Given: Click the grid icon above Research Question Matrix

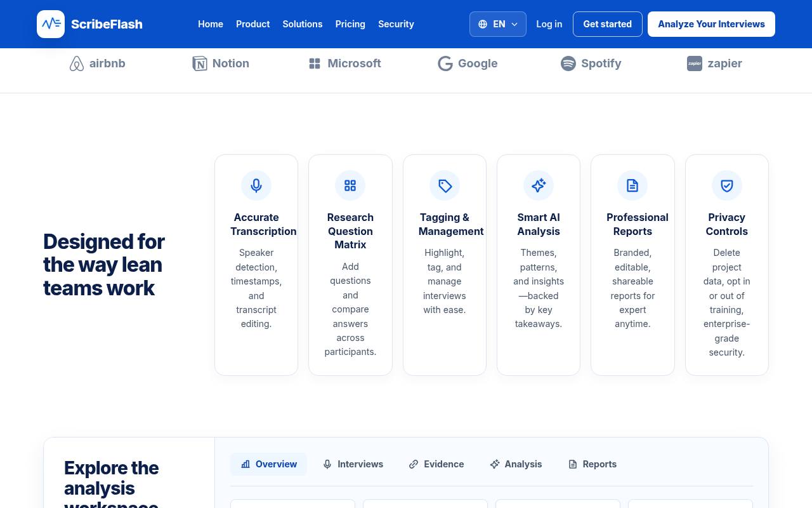Looking at the screenshot, I should 350,185.
